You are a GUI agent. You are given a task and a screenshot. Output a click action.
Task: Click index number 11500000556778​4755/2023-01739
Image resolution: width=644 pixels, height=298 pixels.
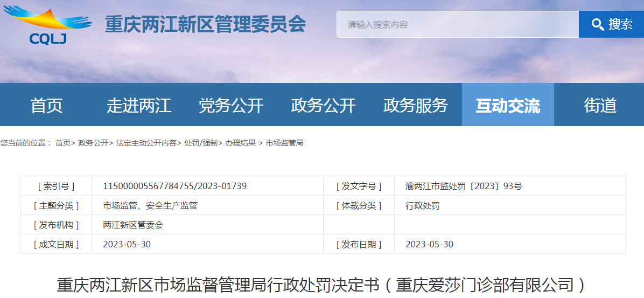click(174, 186)
